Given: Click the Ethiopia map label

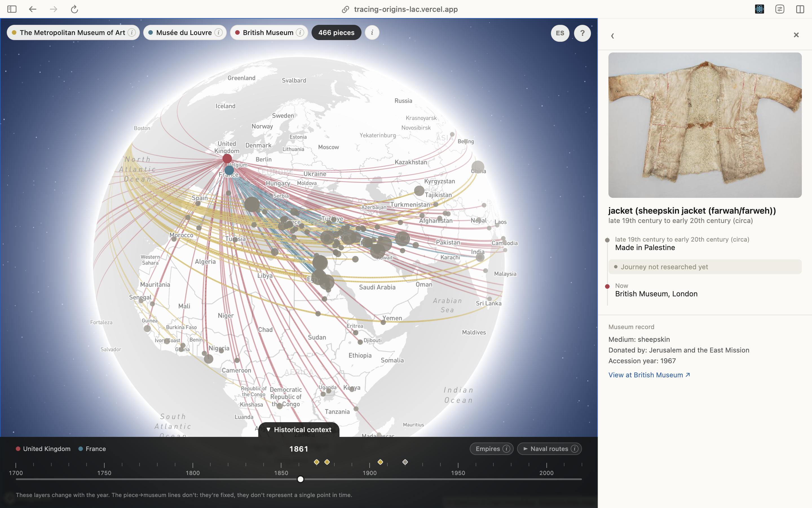Looking at the screenshot, I should (x=360, y=356).
